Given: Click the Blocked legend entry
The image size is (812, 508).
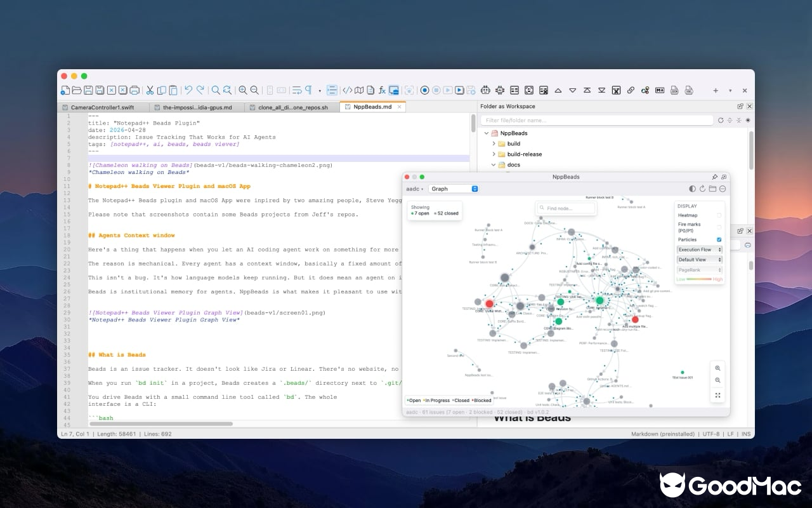Looking at the screenshot, I should click(x=481, y=401).
